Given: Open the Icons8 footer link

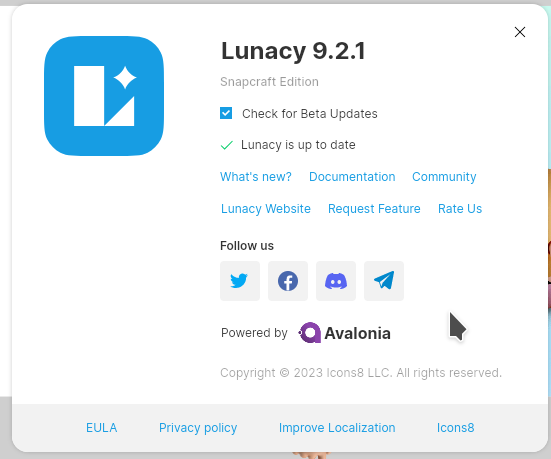Looking at the screenshot, I should 455,428.
